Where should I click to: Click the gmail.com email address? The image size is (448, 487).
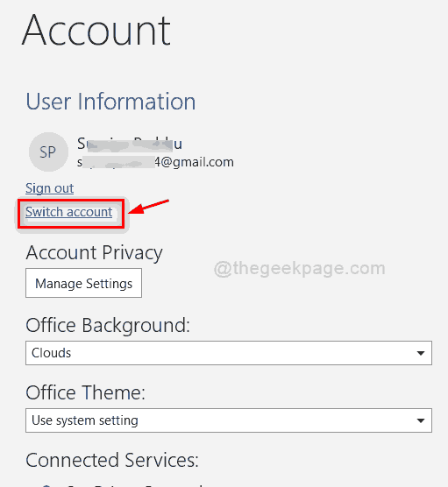(155, 162)
